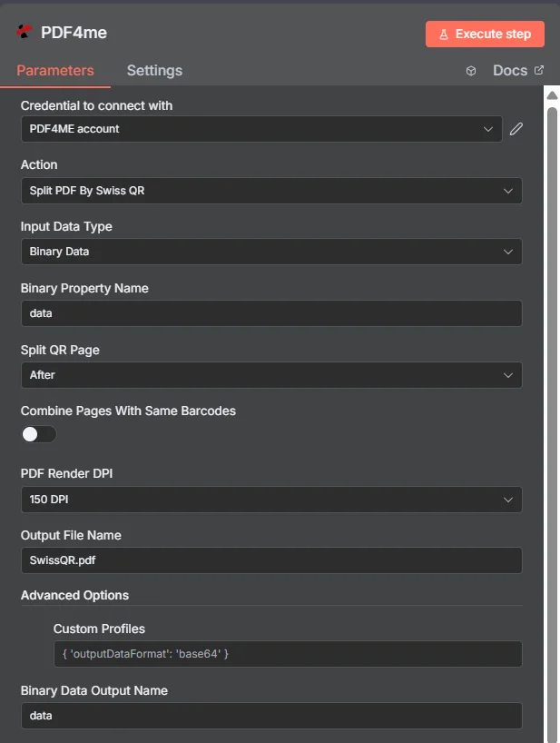Click the Binary Data Output Name field

(x=271, y=716)
